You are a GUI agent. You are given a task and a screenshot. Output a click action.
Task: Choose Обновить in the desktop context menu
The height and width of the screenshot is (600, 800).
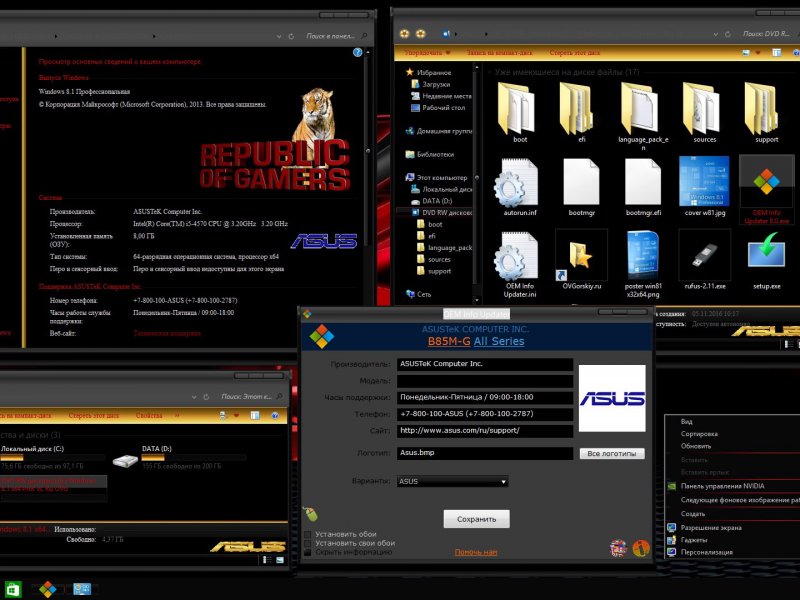695,446
